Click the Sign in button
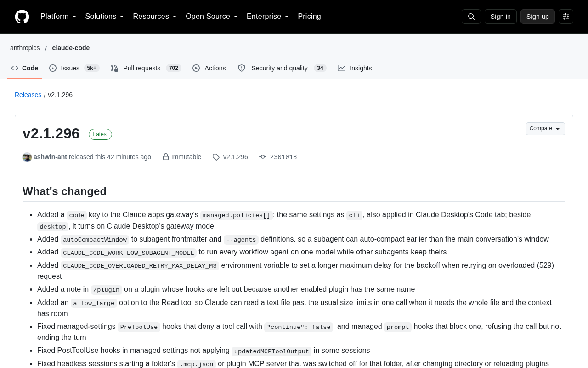 (501, 17)
